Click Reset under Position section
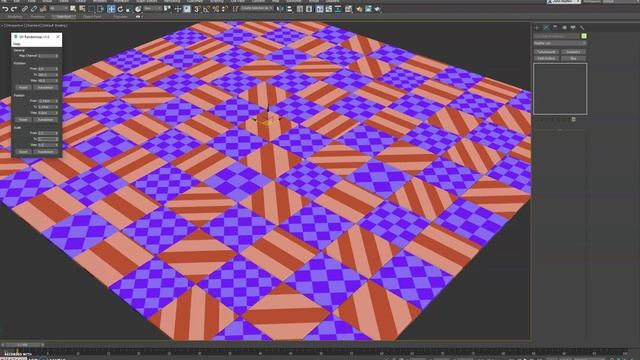The image size is (640, 360). point(23,120)
